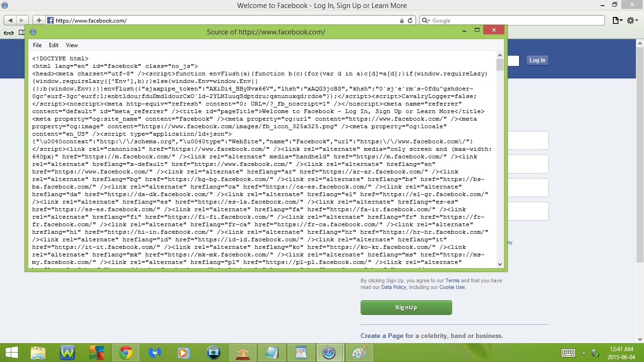Open the Safari page menu icon
This screenshot has height=362, width=644.
617,21
